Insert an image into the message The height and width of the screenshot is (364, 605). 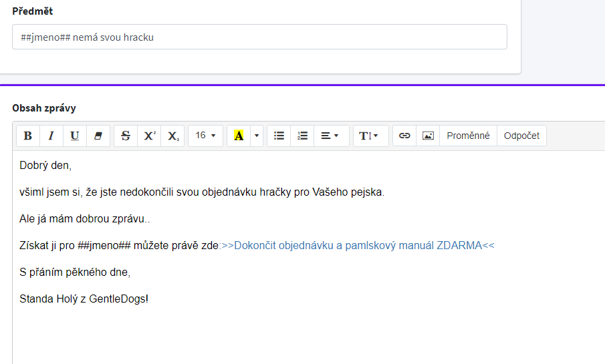click(428, 136)
